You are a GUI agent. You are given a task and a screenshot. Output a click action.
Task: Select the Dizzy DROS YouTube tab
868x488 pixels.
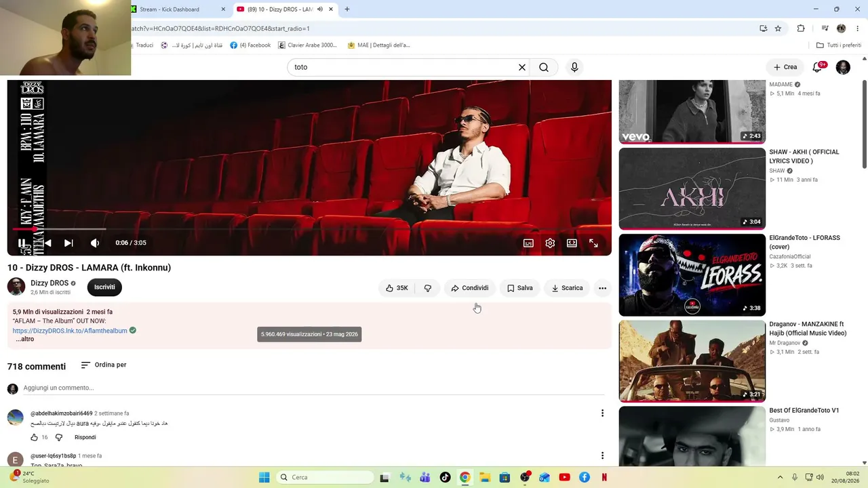pyautogui.click(x=285, y=9)
